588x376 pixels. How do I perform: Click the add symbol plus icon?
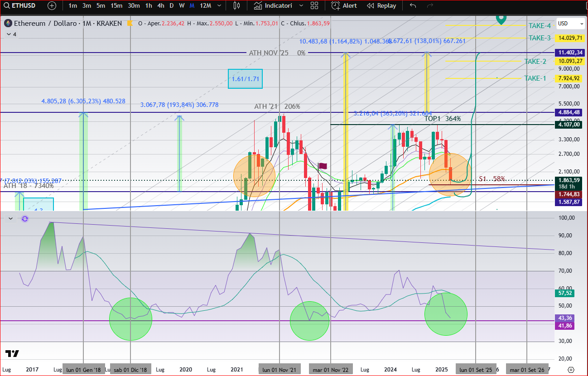pyautogui.click(x=52, y=6)
